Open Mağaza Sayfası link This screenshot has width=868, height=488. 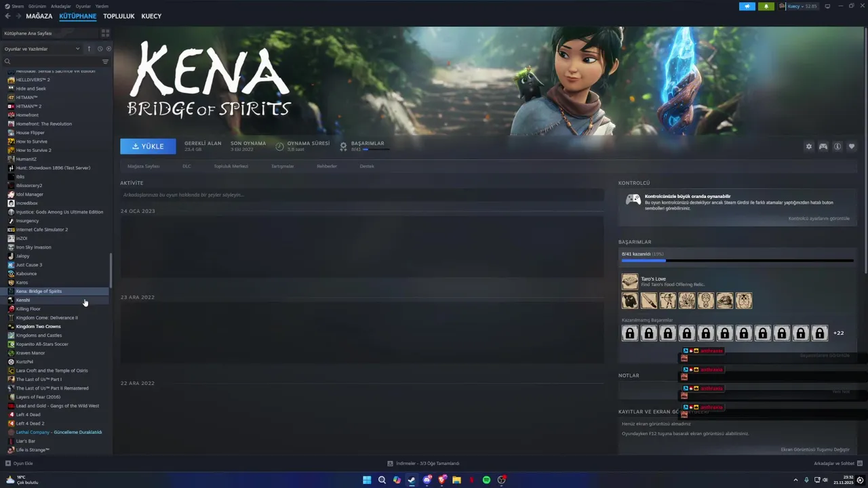click(x=144, y=166)
